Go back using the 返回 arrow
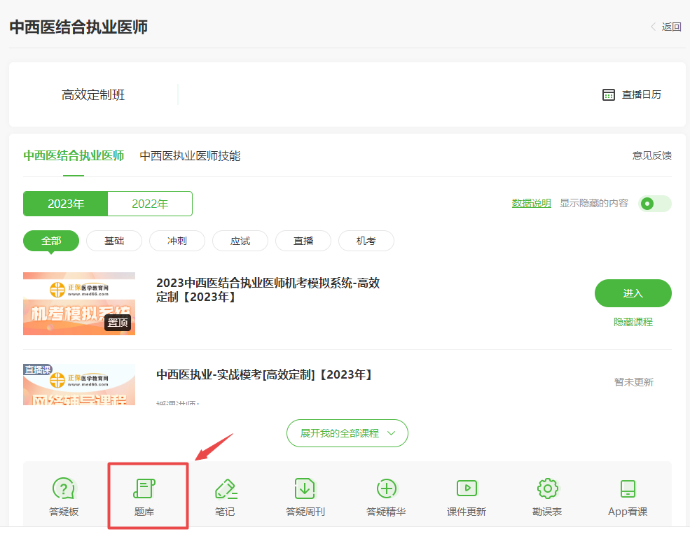Screen dimensions: 690x534 655,27
